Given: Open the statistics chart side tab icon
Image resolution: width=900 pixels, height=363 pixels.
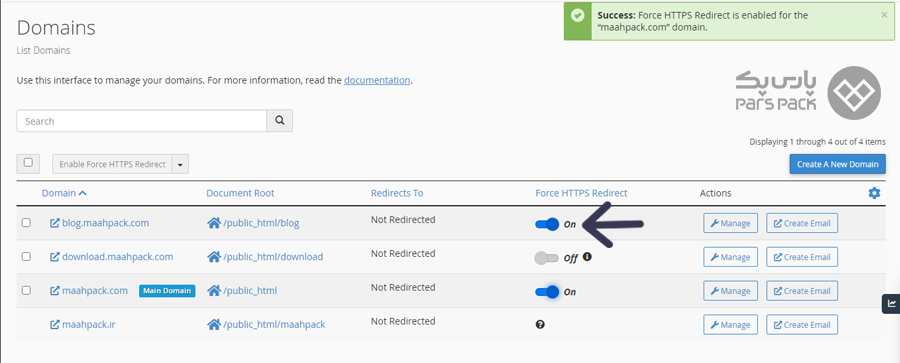Looking at the screenshot, I should (x=891, y=303).
